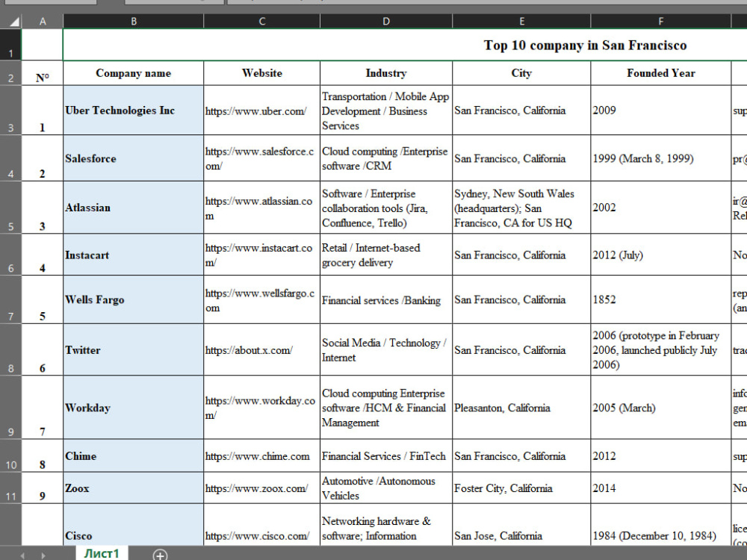This screenshot has height=560, width=747.
Task: Select 'Transportation / Mobile App Development' industry cell
Action: (386, 110)
